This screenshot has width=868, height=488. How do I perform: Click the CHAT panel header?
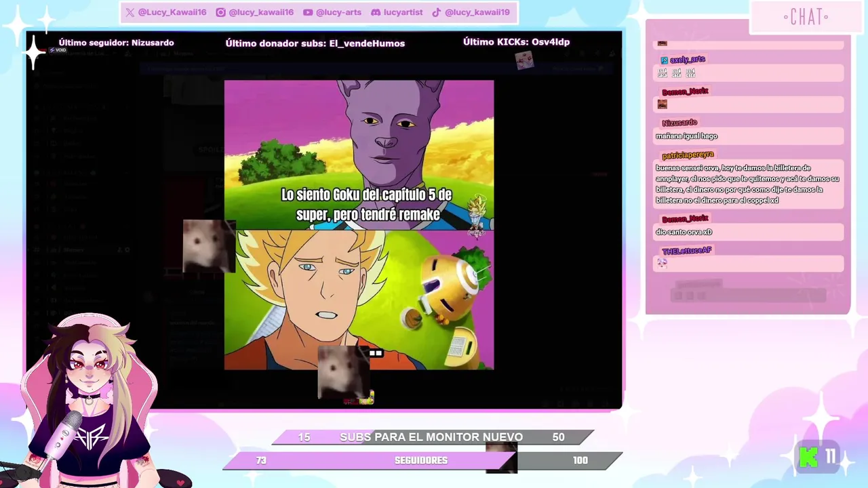click(x=806, y=17)
